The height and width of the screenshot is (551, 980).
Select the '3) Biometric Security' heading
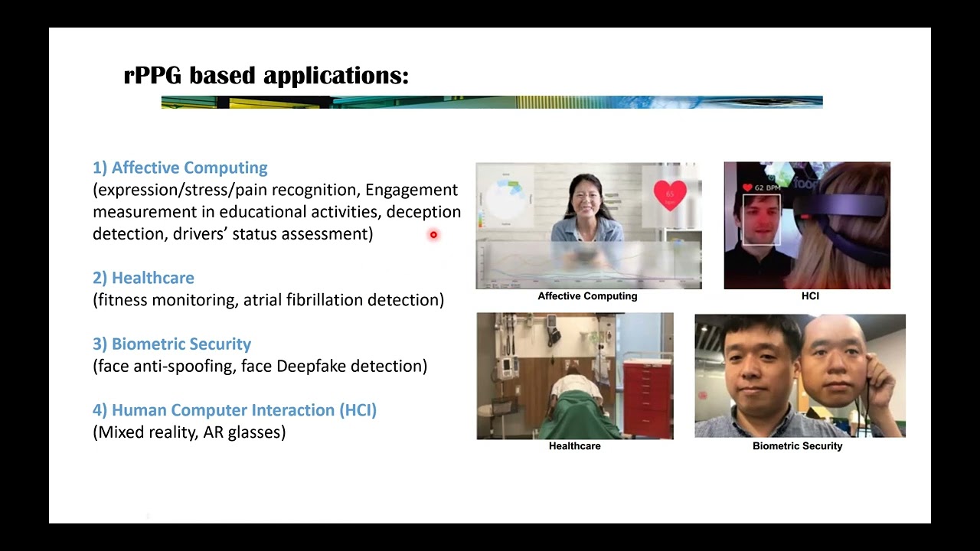pyautogui.click(x=171, y=344)
